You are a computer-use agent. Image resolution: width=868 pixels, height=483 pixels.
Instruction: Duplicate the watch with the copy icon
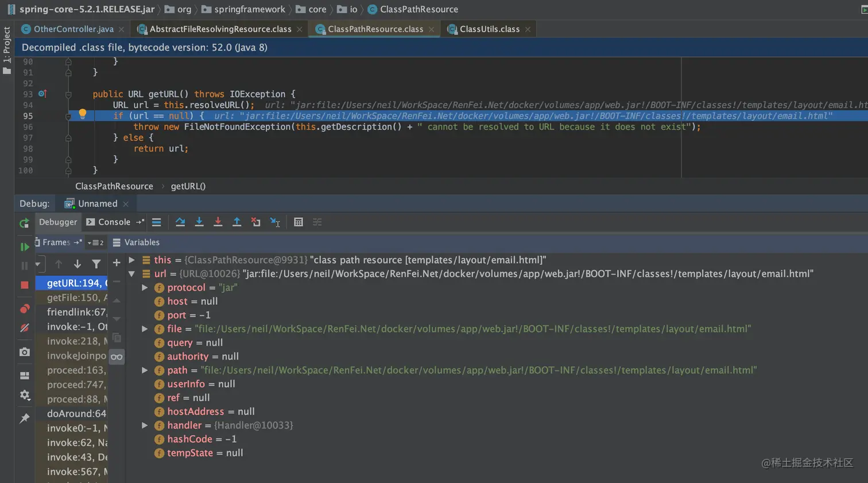[117, 338]
